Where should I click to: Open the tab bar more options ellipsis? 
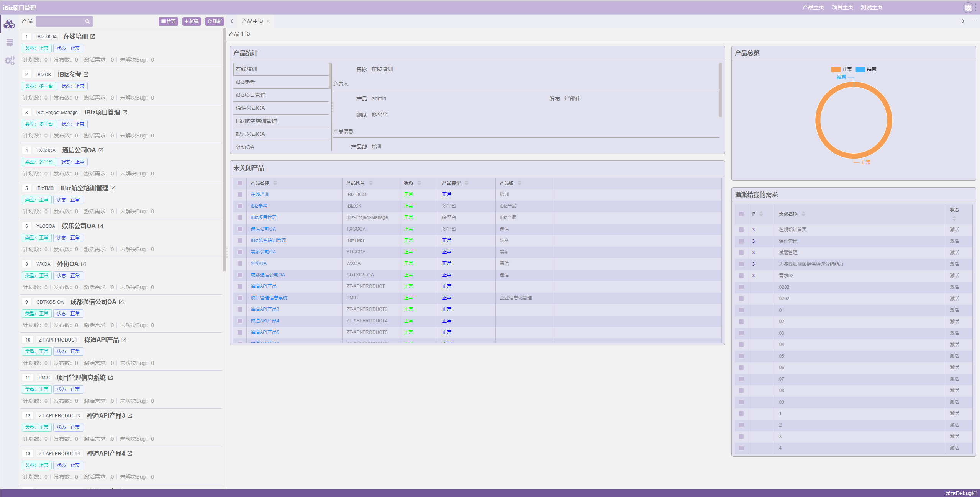tap(975, 21)
